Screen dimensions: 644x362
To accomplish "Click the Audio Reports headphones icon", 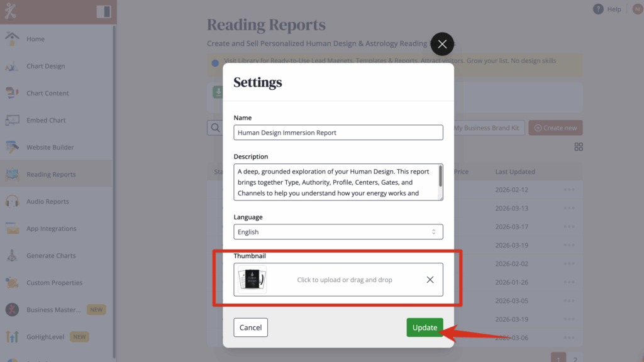I will [x=12, y=201].
